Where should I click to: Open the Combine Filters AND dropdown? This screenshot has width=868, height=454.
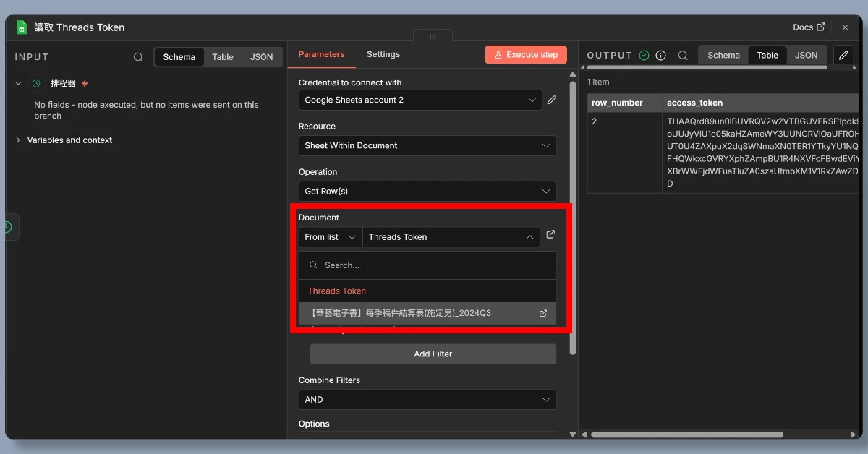point(427,399)
